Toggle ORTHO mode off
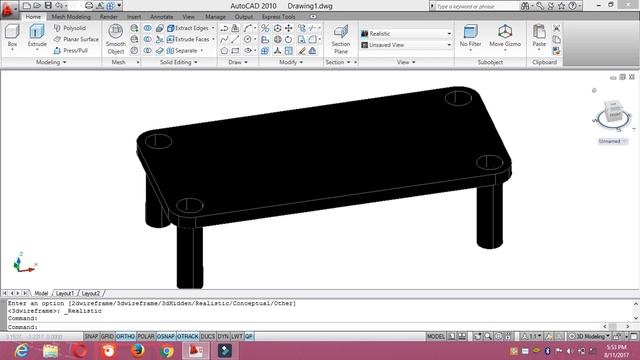This screenshot has height=360, width=640. (x=125, y=336)
